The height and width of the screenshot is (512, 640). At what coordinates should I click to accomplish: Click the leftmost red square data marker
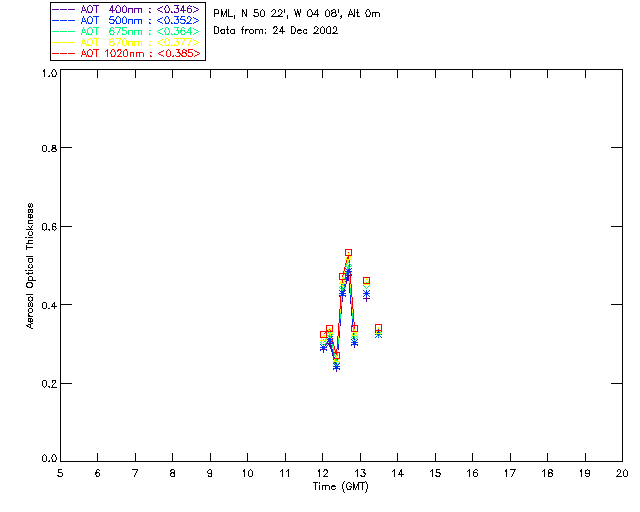point(323,335)
